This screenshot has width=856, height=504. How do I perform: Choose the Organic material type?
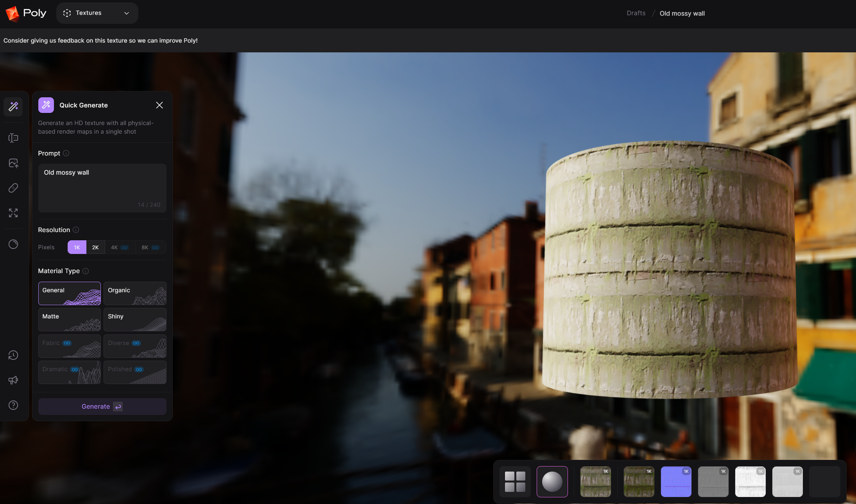coord(135,293)
